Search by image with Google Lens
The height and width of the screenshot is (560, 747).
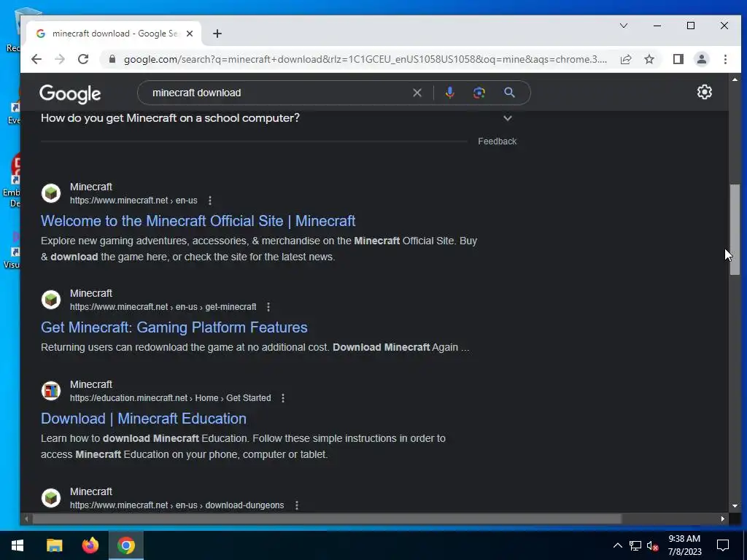479,93
